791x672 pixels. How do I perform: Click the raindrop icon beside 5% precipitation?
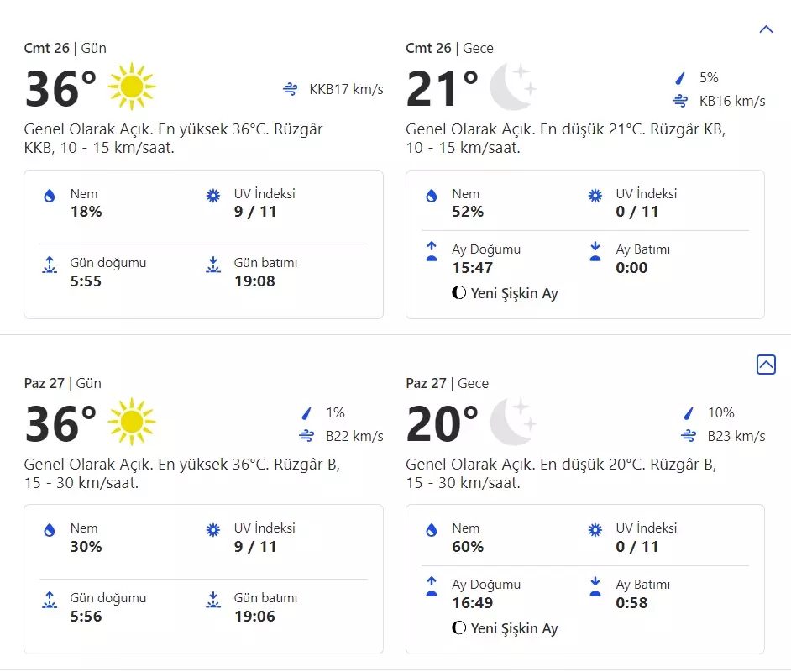pyautogui.click(x=681, y=78)
